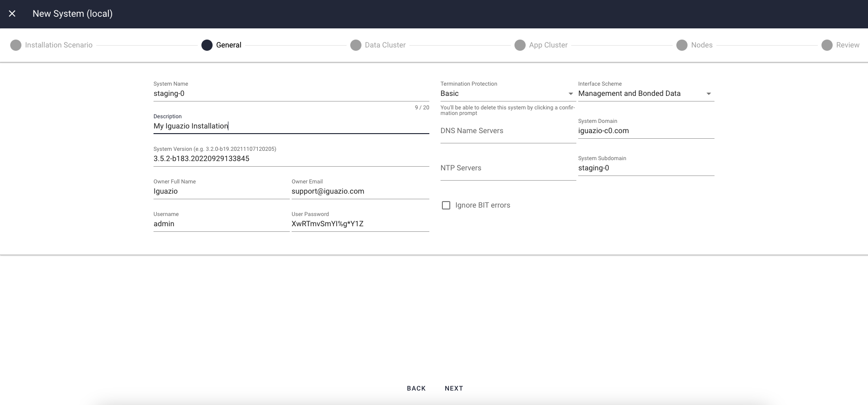Click the NTP Servers field

(508, 168)
